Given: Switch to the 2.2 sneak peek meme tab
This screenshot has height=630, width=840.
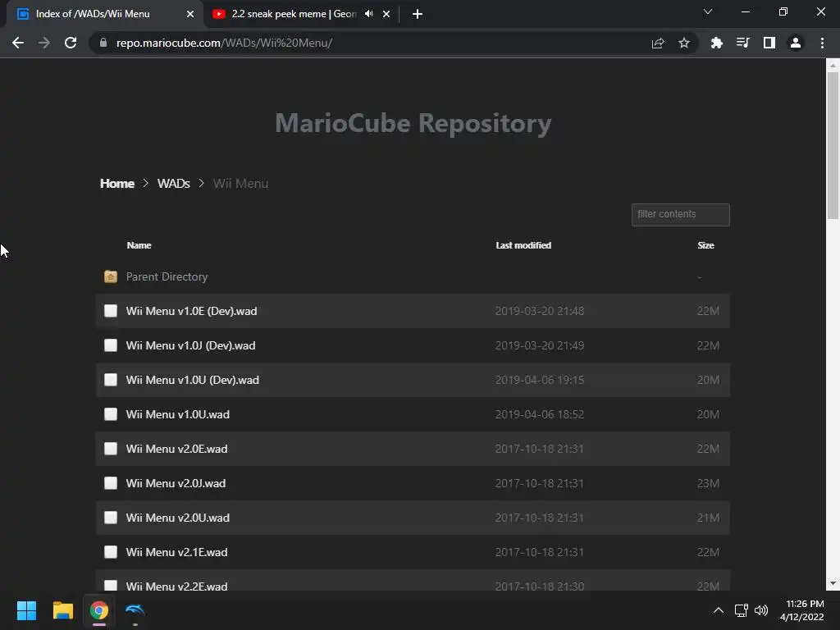Looking at the screenshot, I should tap(294, 14).
